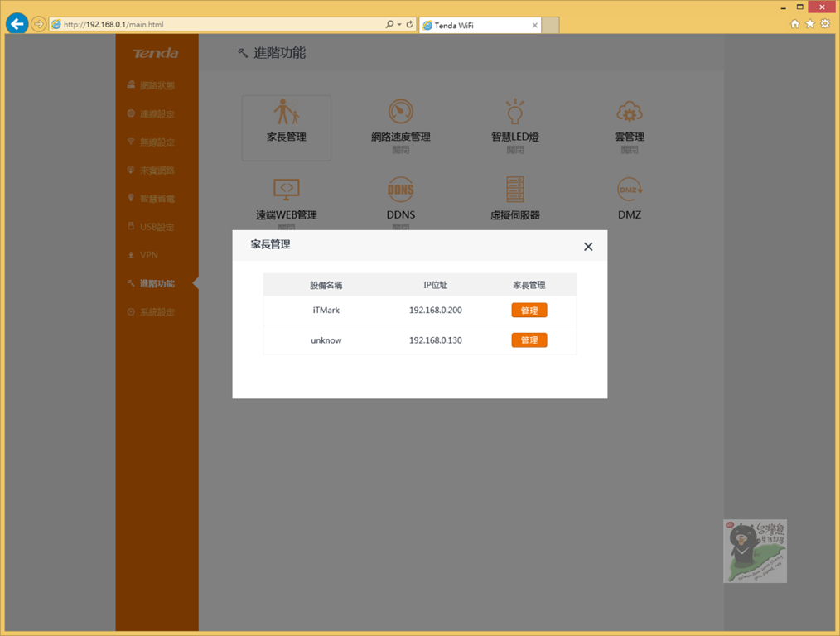Image resolution: width=840 pixels, height=636 pixels.
Task: Close the Tenda WiFi tab
Action: 534,25
